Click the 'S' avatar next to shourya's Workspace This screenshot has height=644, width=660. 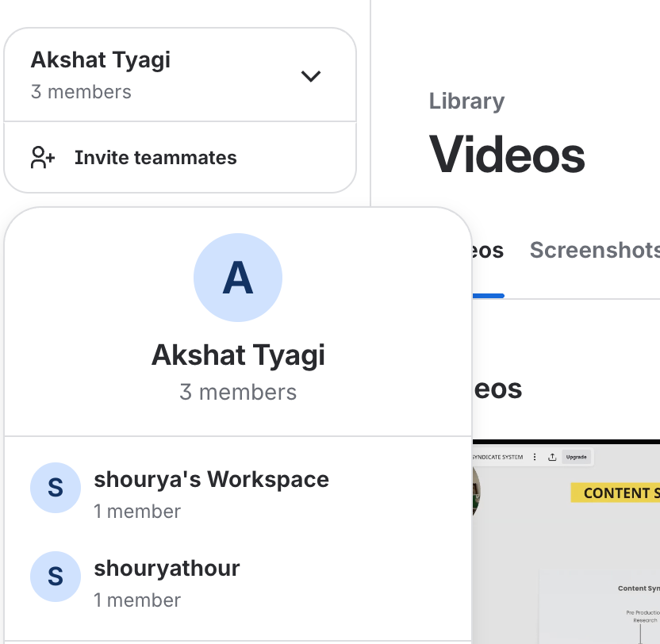pyautogui.click(x=56, y=488)
